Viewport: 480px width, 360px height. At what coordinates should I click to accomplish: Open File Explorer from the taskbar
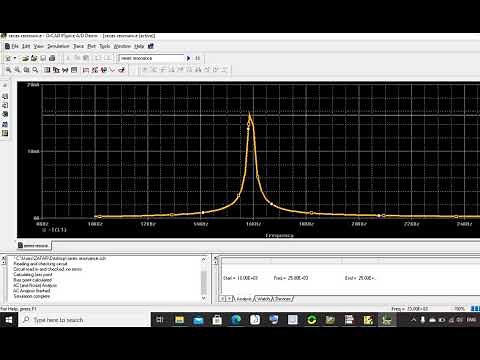tap(180, 320)
